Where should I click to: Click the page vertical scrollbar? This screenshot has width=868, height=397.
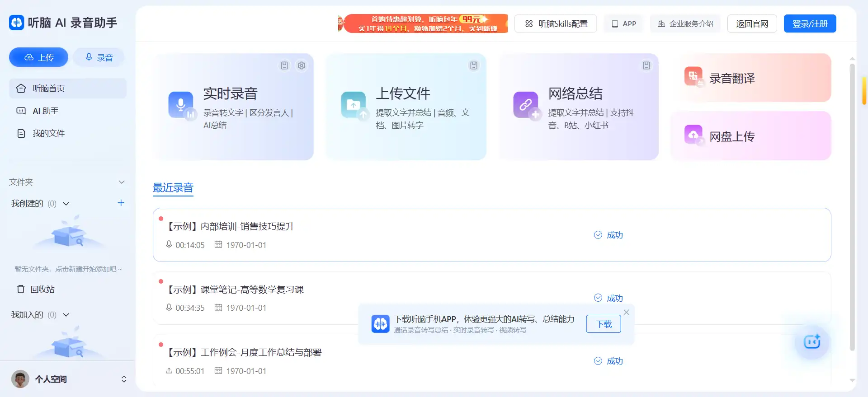[852, 207]
